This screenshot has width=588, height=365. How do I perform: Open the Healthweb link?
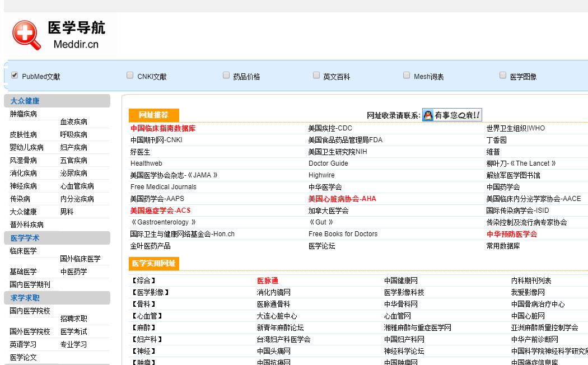[x=146, y=163]
